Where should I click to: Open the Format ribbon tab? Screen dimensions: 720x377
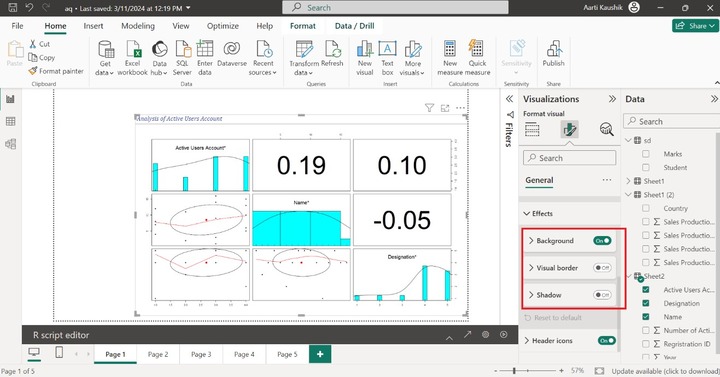pyautogui.click(x=303, y=26)
